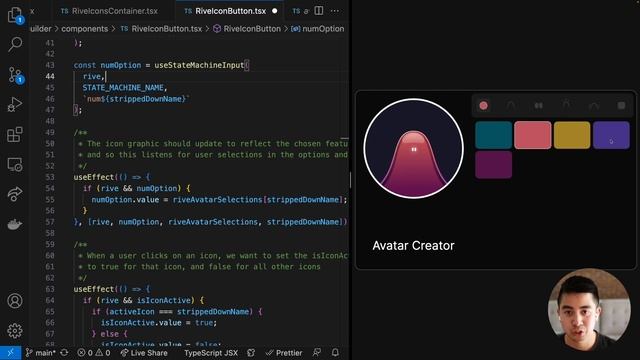Click 'const numOption' on line 43
The height and width of the screenshot is (360, 640).
[x=107, y=65]
